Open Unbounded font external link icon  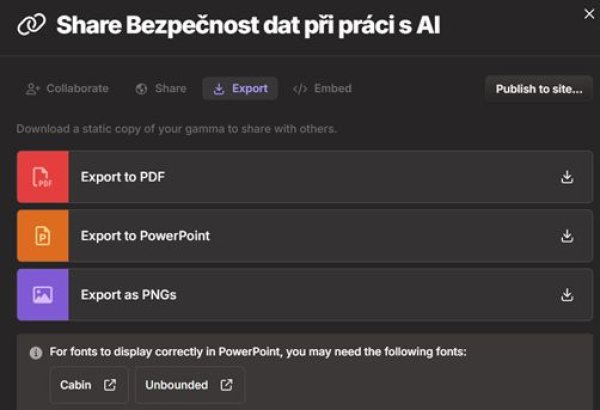pyautogui.click(x=226, y=385)
